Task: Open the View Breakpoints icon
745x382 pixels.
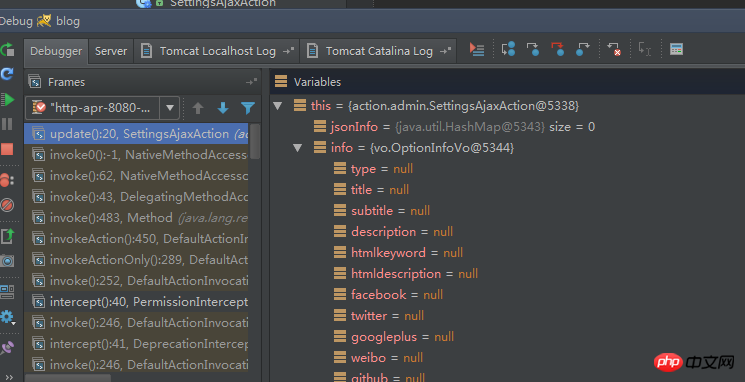Action: (x=7, y=180)
